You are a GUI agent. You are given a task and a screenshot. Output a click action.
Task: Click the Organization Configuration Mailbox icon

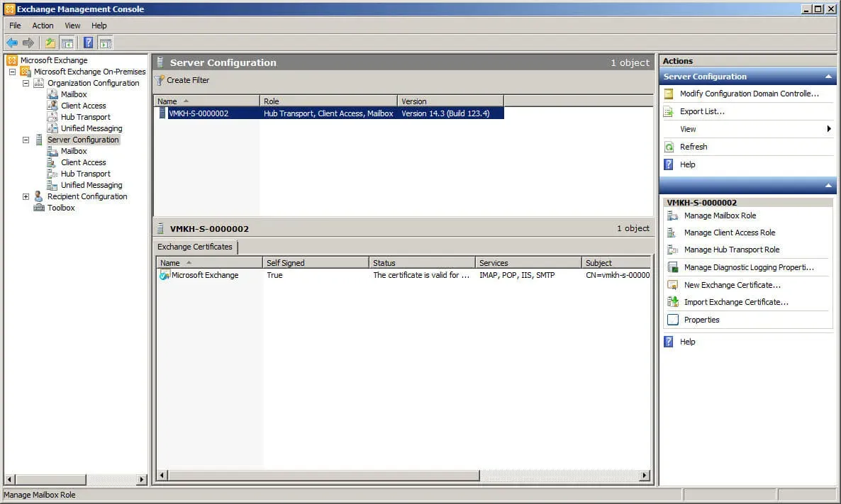52,94
